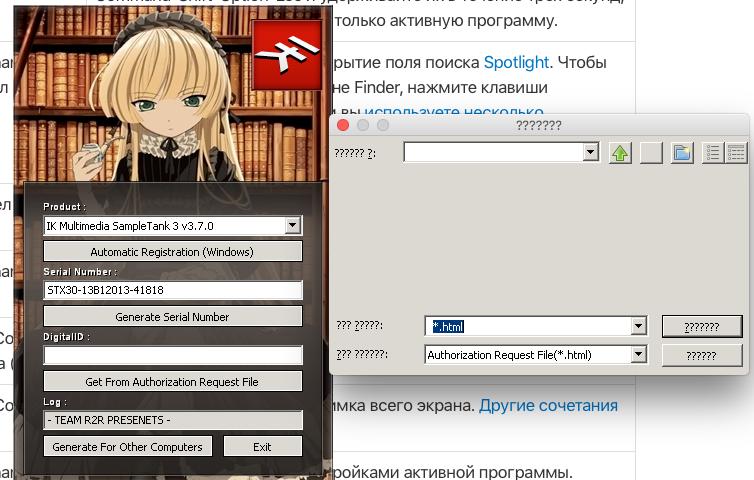
Task: Expand the Product dropdown list
Action: [293, 226]
